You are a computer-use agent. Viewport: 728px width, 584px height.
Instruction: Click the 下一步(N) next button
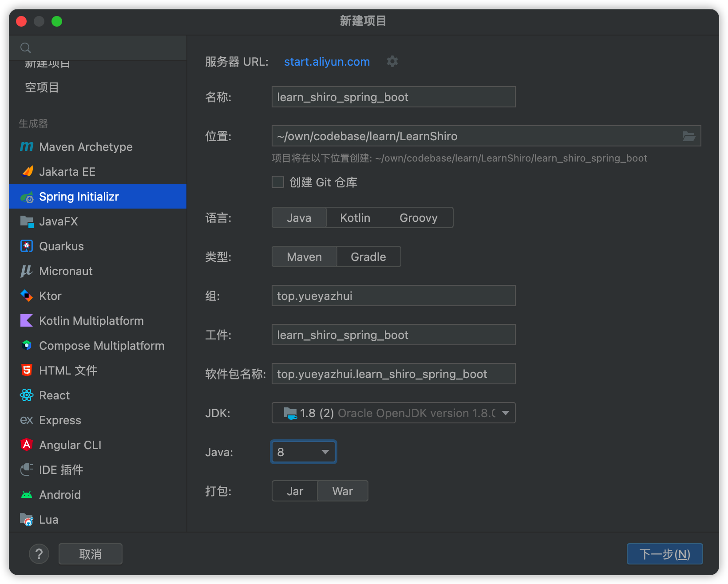(x=665, y=554)
